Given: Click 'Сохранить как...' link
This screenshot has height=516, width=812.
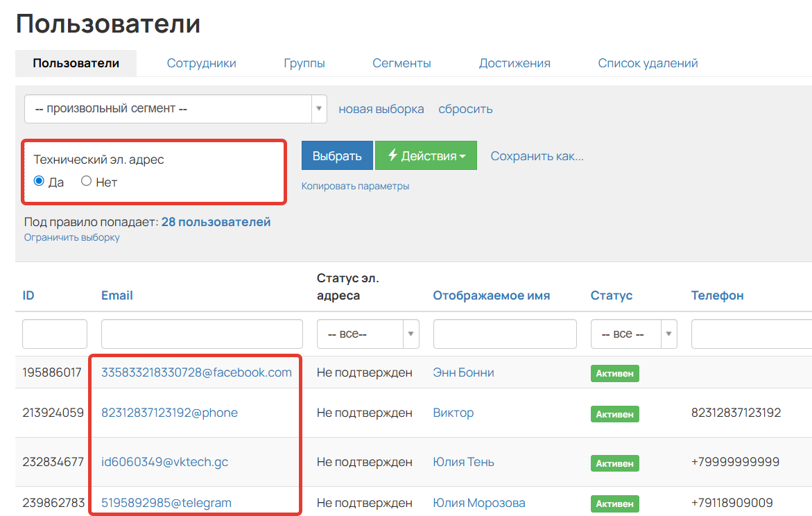Looking at the screenshot, I should 537,156.
